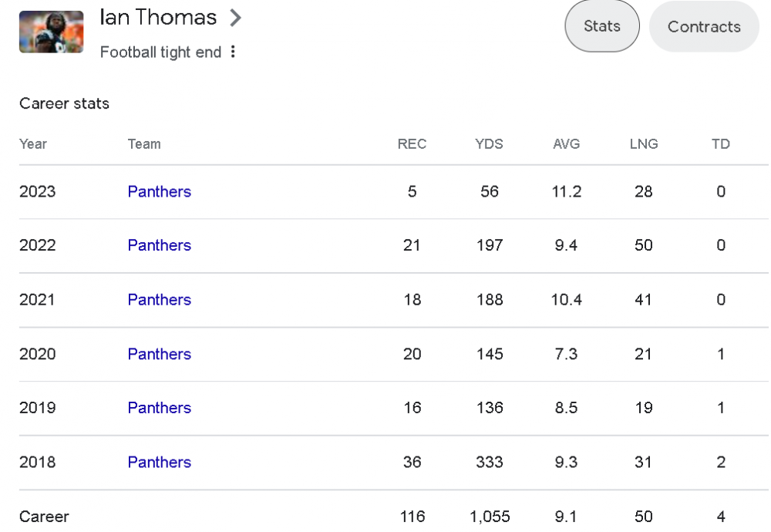Click the REC column header
Screen dimensions: 771x532
(x=412, y=143)
